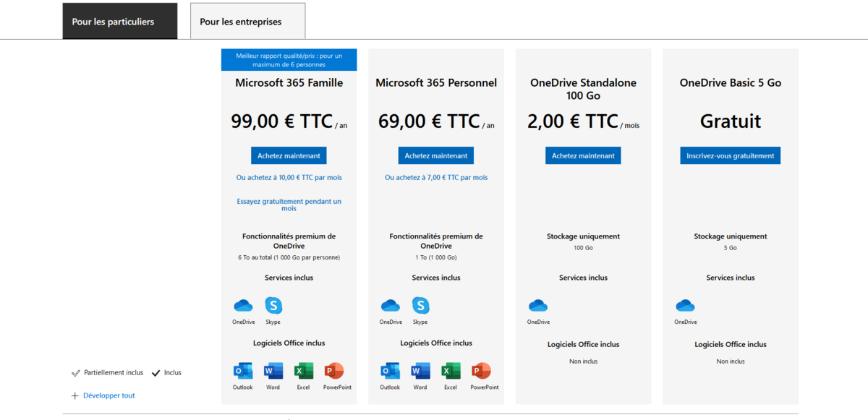Click the OneDrive icon in Microsoft 365 Personnel
868x420 pixels.
click(x=391, y=305)
